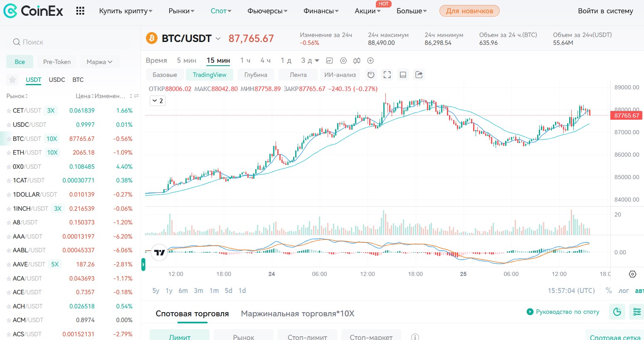Screen dimensions: 644x340
Task: Open Спотовая сетка button
Action: point(614,335)
